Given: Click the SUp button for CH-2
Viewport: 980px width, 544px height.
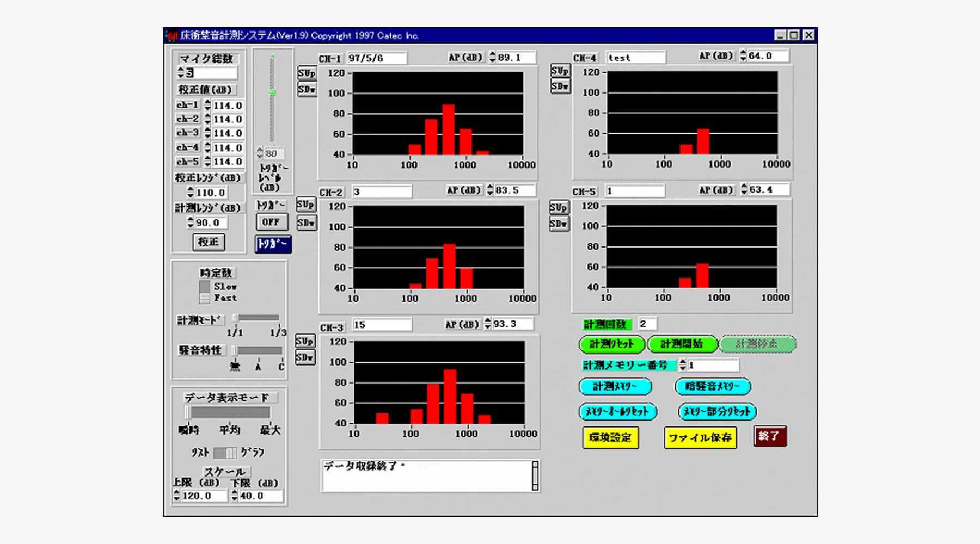Looking at the screenshot, I should (x=305, y=205).
